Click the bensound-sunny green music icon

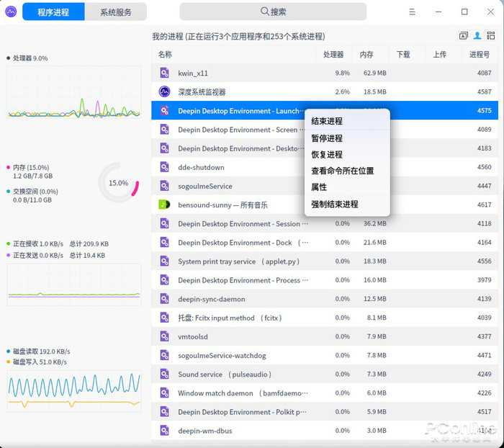[x=164, y=205]
